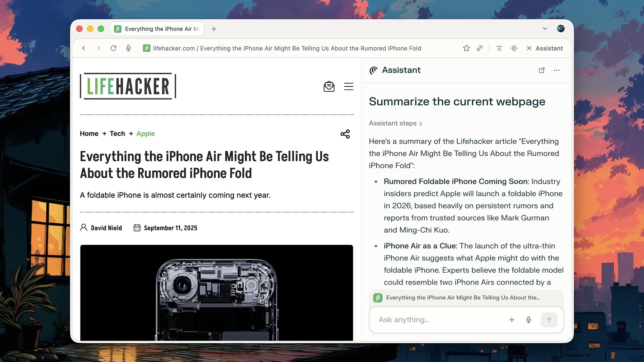644x362 pixels.
Task: Click the Summarize the current webpage heading
Action: [457, 102]
